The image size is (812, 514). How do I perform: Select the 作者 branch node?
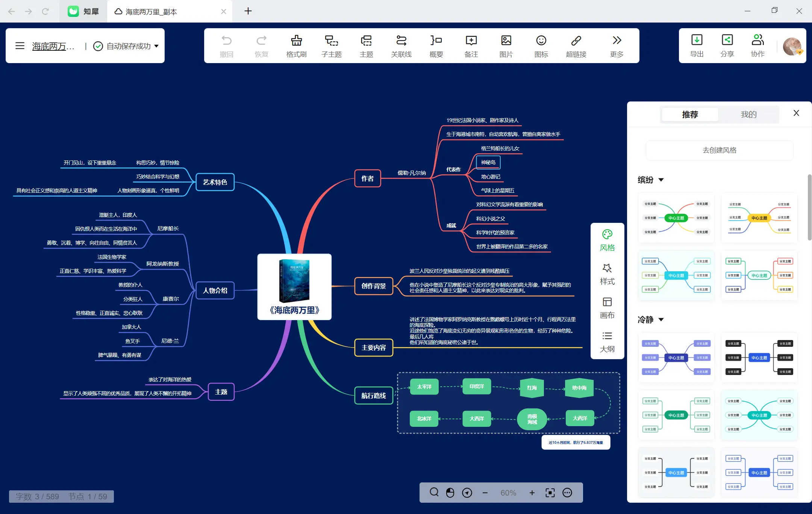coord(367,178)
